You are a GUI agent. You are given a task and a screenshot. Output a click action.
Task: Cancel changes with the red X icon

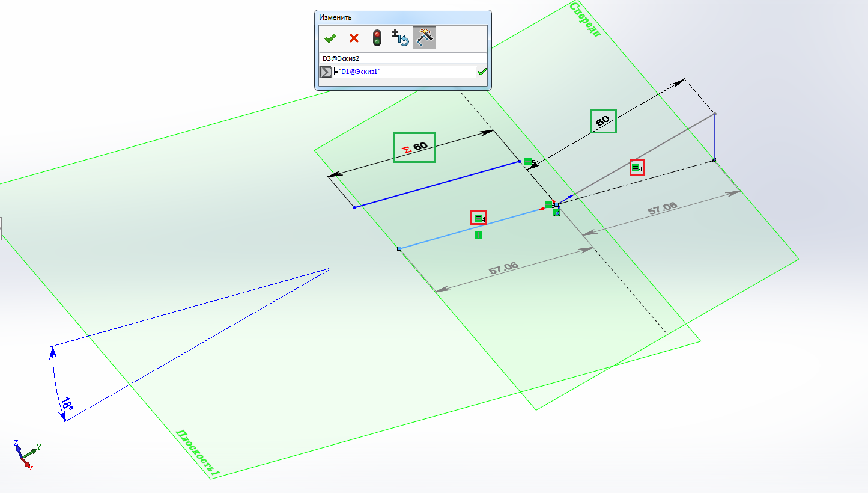pyautogui.click(x=354, y=38)
